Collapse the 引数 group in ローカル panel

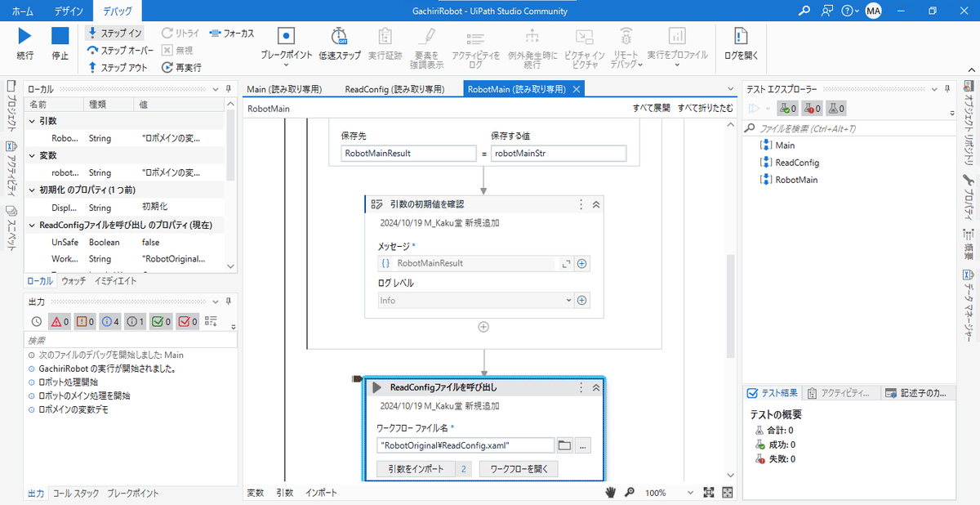click(33, 121)
